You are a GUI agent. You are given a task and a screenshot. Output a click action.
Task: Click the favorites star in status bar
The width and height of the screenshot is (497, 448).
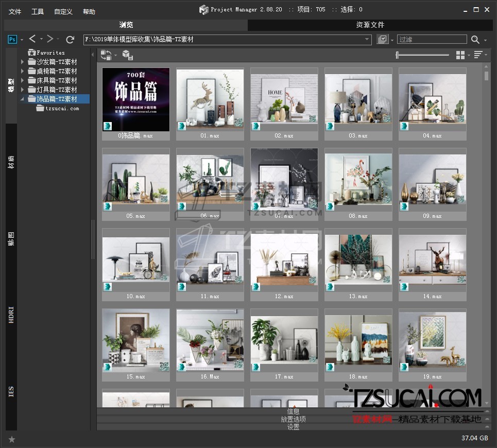[12, 439]
